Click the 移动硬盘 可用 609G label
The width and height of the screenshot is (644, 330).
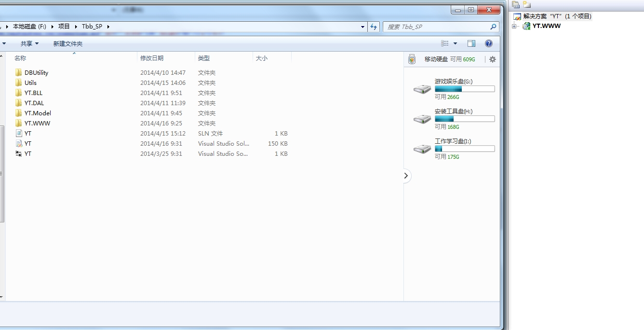pyautogui.click(x=450, y=59)
